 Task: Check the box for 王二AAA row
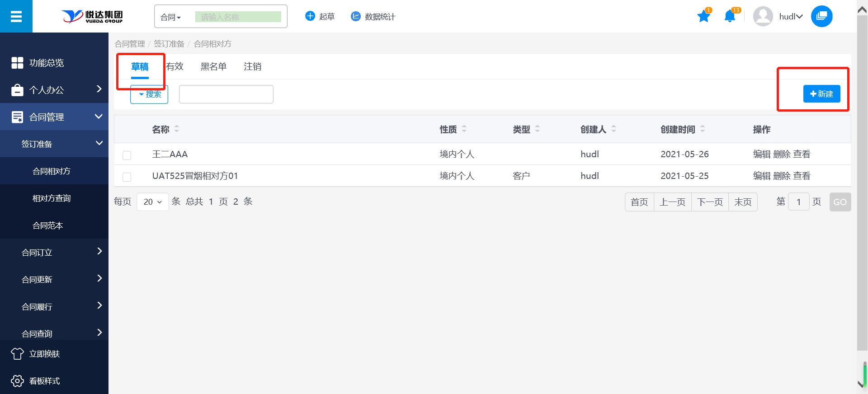127,155
